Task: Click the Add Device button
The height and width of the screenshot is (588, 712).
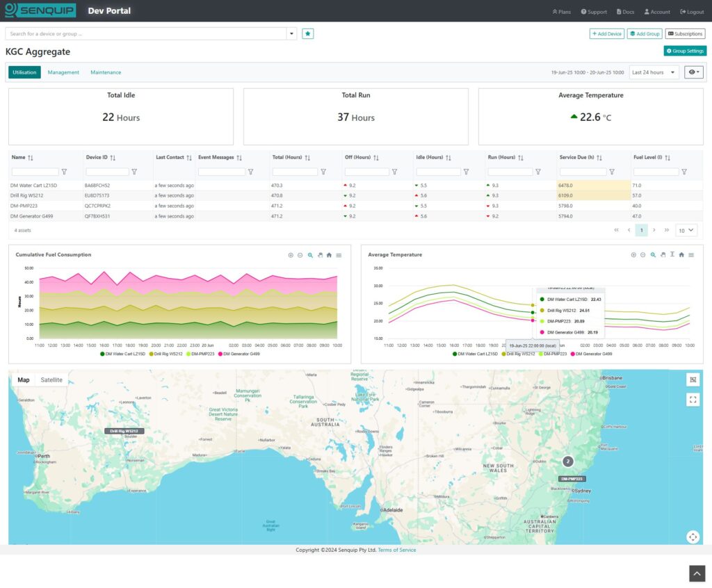Action: (x=606, y=33)
